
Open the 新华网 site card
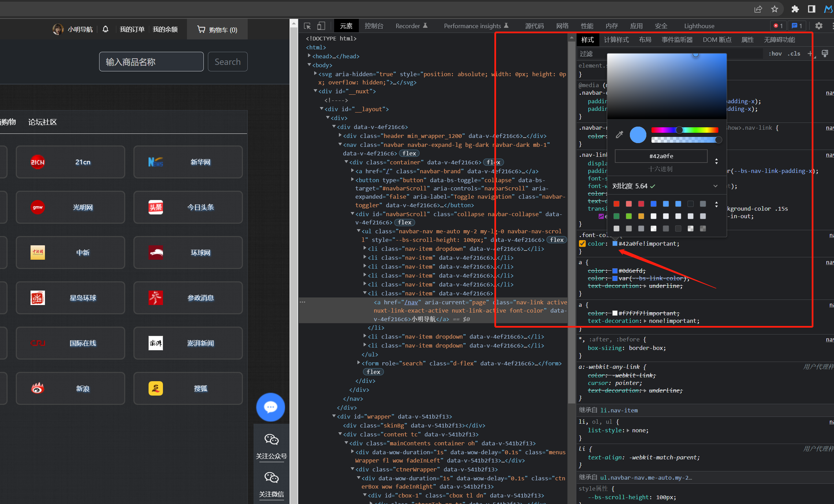pyautogui.click(x=188, y=162)
